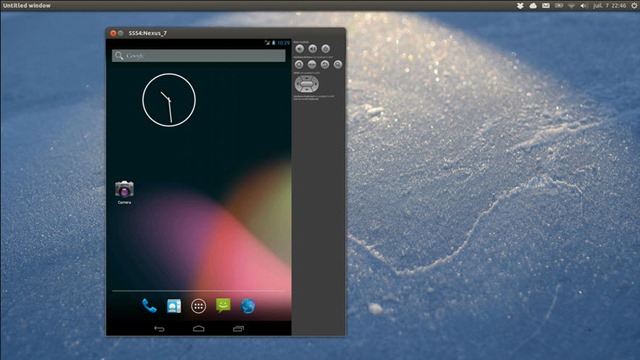The height and width of the screenshot is (360, 640).
Task: Open the cloud indicator in top panel
Action: click(x=533, y=5)
